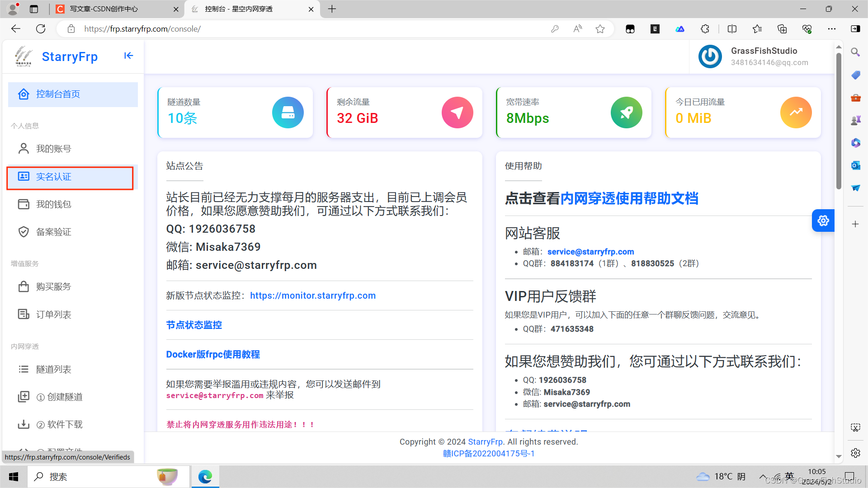Viewport: 868px width, 488px height.
Task: Open 内网穿透使用帮助文档 help link
Action: (x=629, y=198)
